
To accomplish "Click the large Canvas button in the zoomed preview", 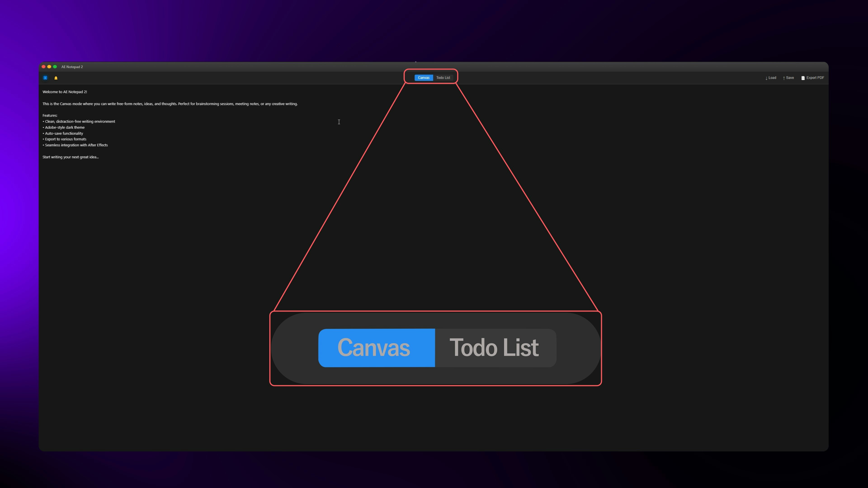I will [377, 348].
